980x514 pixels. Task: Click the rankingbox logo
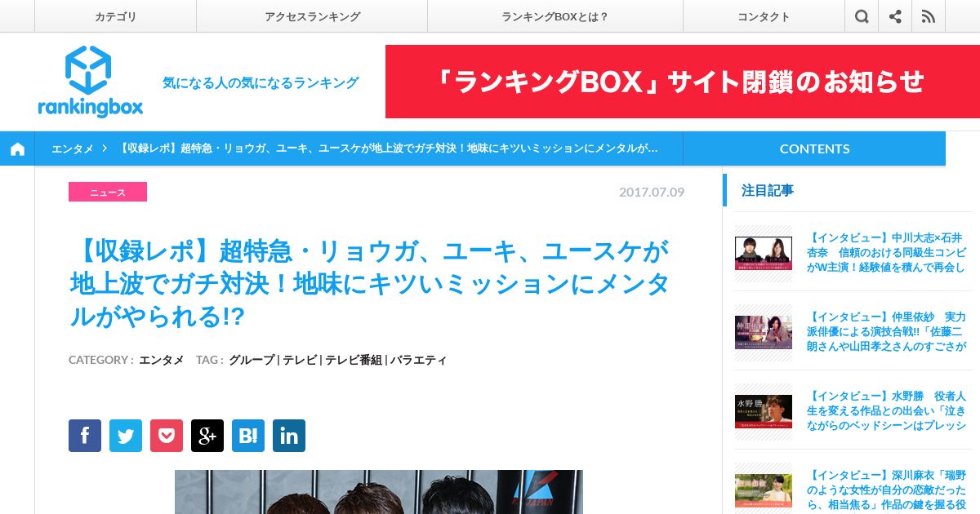coord(90,82)
